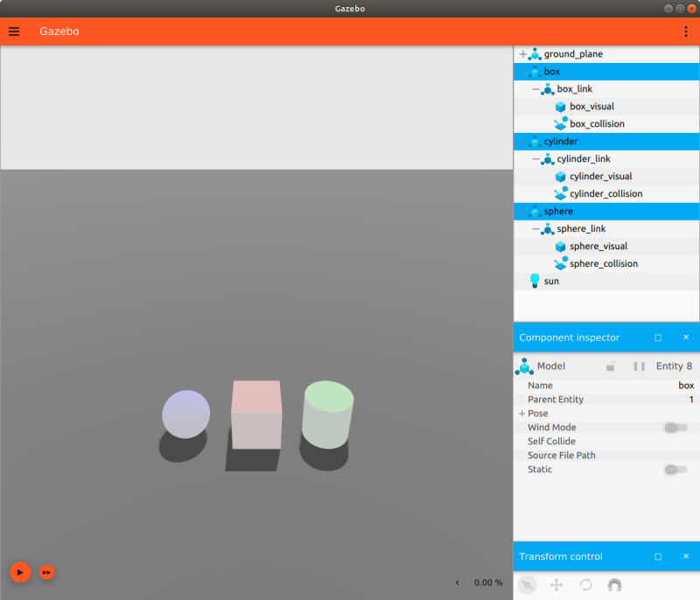Step simulation with fast-forward button

point(47,572)
